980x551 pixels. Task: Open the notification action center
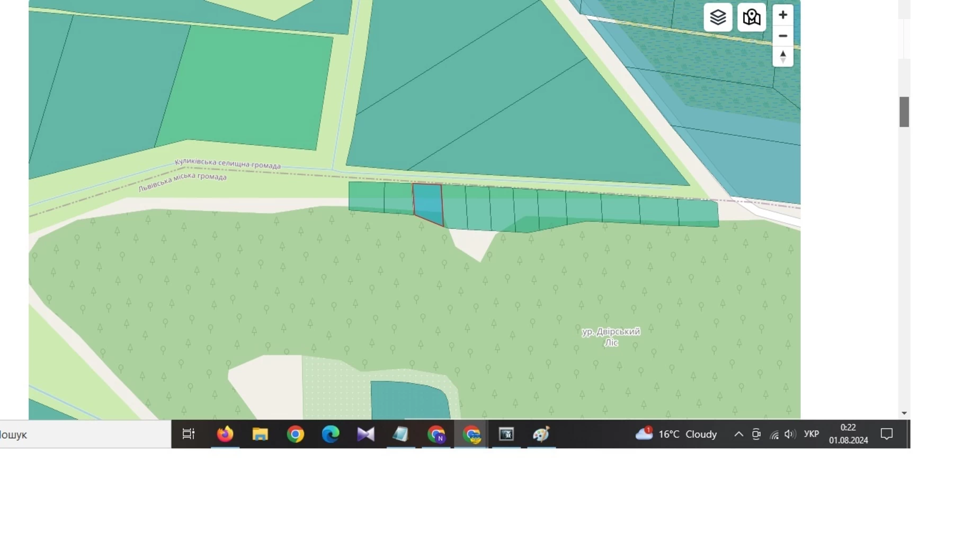(x=886, y=434)
